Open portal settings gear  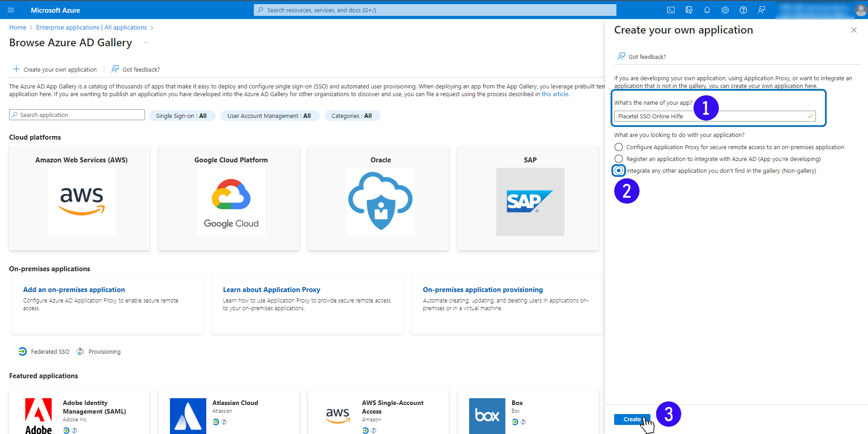point(725,10)
